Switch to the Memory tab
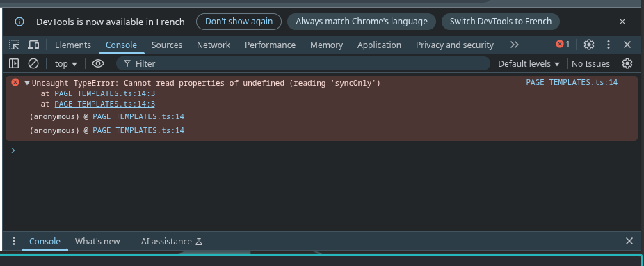This screenshot has height=266, width=644. coord(326,45)
